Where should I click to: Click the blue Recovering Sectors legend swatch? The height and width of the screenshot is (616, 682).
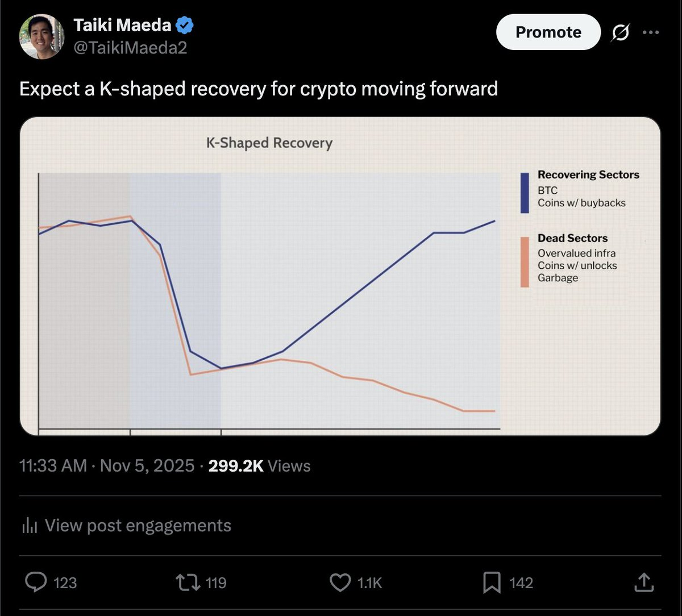525,193
